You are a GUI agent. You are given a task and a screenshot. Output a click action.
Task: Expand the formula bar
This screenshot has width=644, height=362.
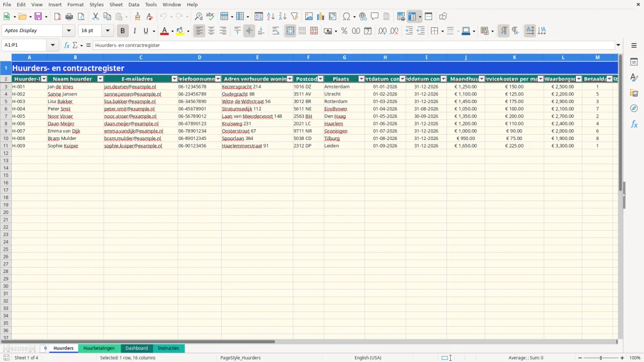[x=618, y=45]
